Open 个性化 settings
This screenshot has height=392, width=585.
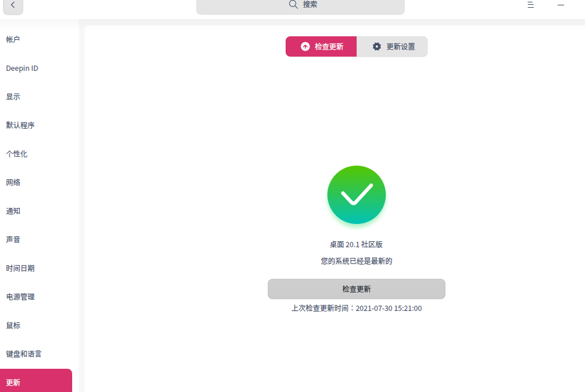tap(17, 154)
